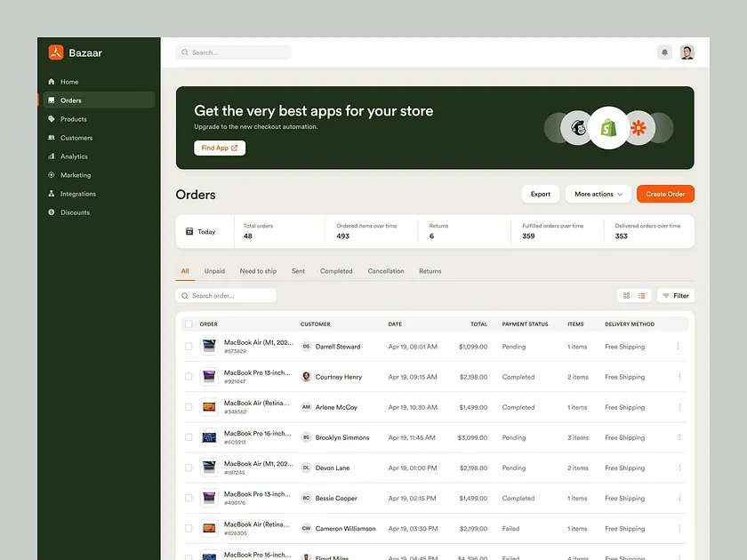Check the box for order #921047
This screenshot has width=747, height=560.
pos(189,377)
